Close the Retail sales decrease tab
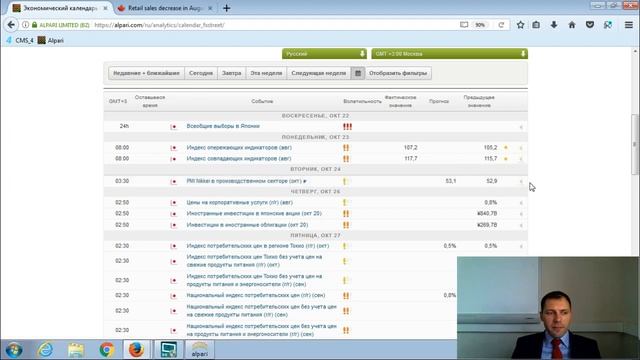Image resolution: width=640 pixels, height=360 pixels. [x=210, y=8]
